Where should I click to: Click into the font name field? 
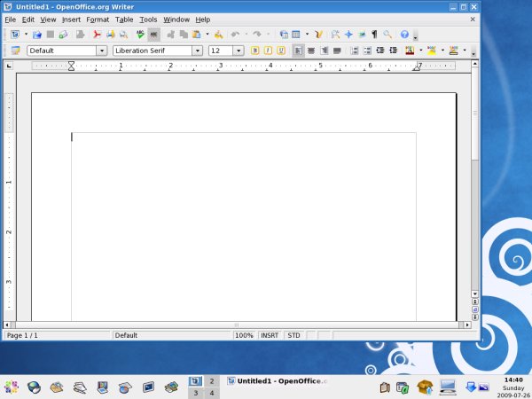click(153, 51)
